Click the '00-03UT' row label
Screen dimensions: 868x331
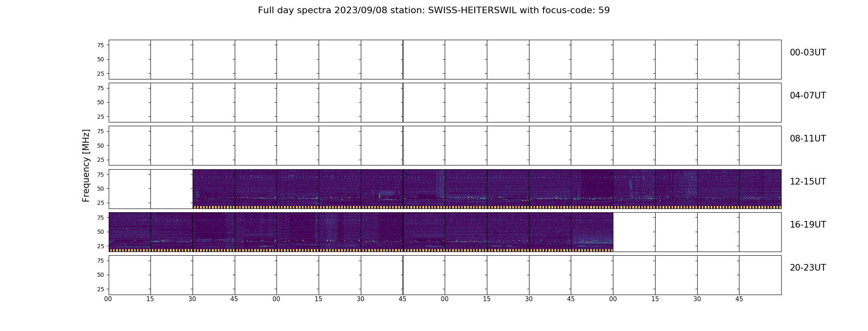click(808, 53)
